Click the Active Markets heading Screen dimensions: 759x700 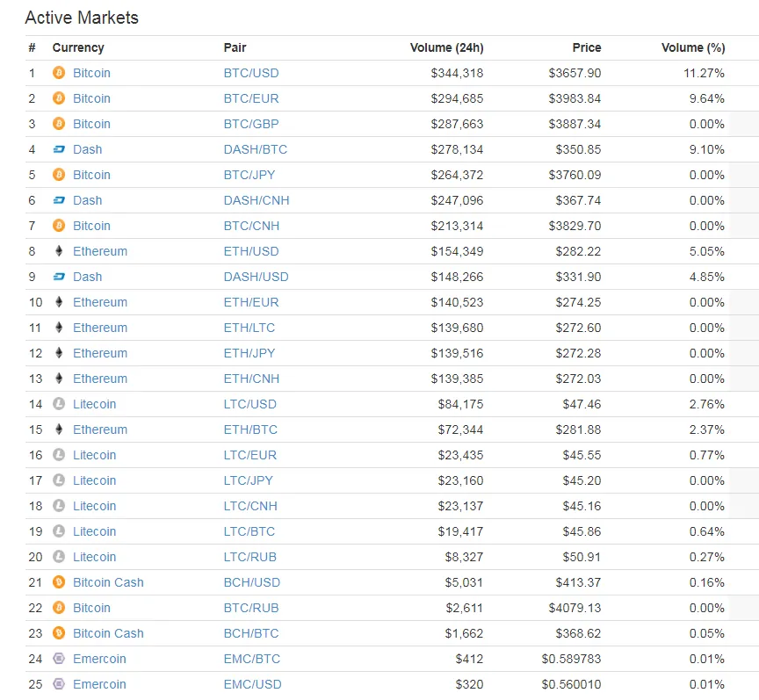[82, 18]
